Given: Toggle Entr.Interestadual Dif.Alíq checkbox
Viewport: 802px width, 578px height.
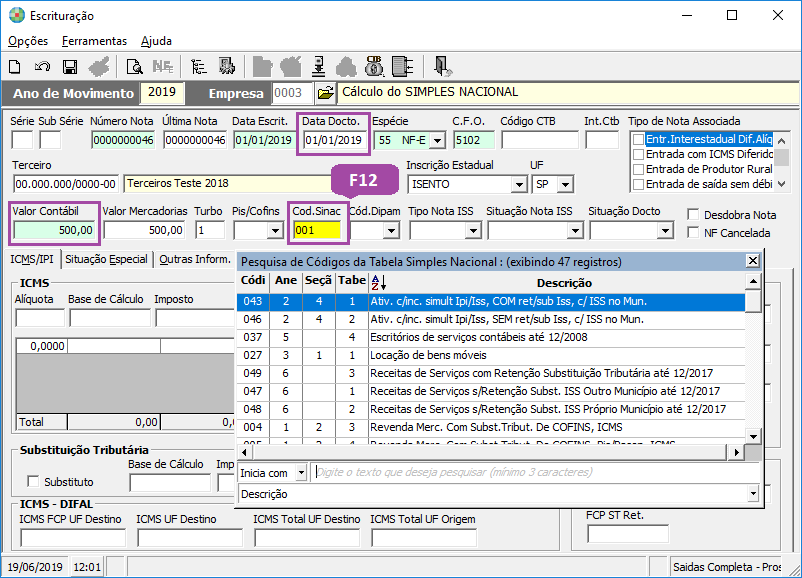Looking at the screenshot, I should coord(638,139).
